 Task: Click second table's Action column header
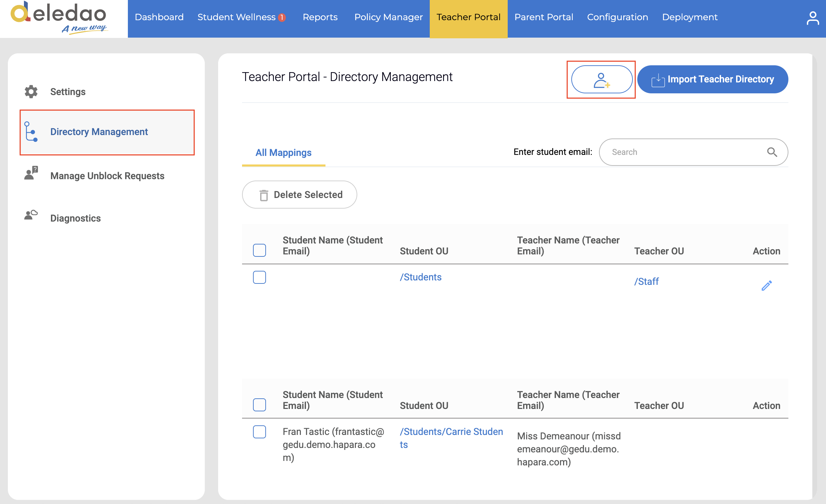766,406
